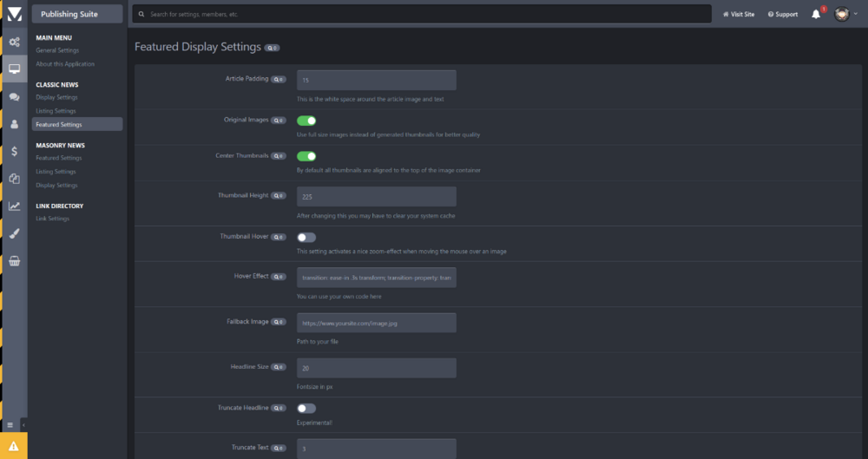868x459 pixels.
Task: Click the search badge beside Thumbnail Height
Action: coord(279,196)
